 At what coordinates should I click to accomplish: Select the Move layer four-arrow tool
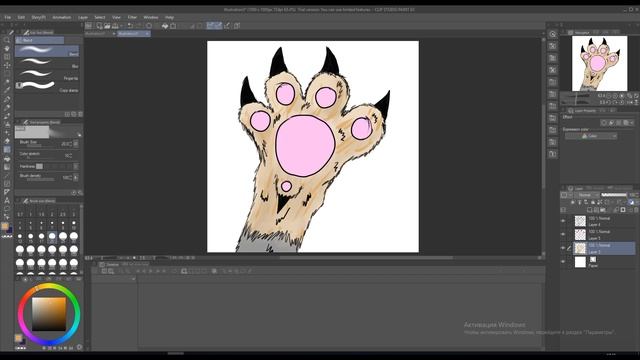tap(7, 65)
